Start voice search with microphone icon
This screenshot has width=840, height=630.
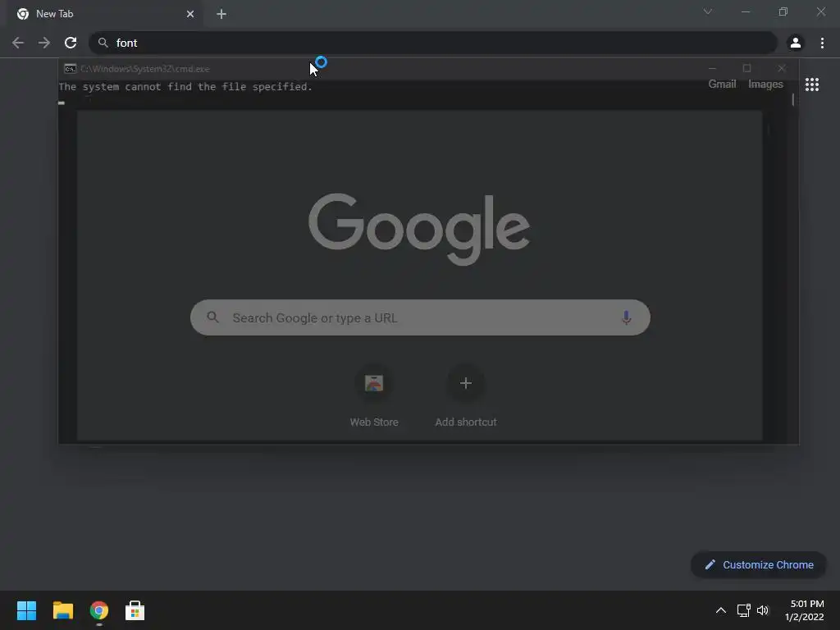pyautogui.click(x=626, y=317)
